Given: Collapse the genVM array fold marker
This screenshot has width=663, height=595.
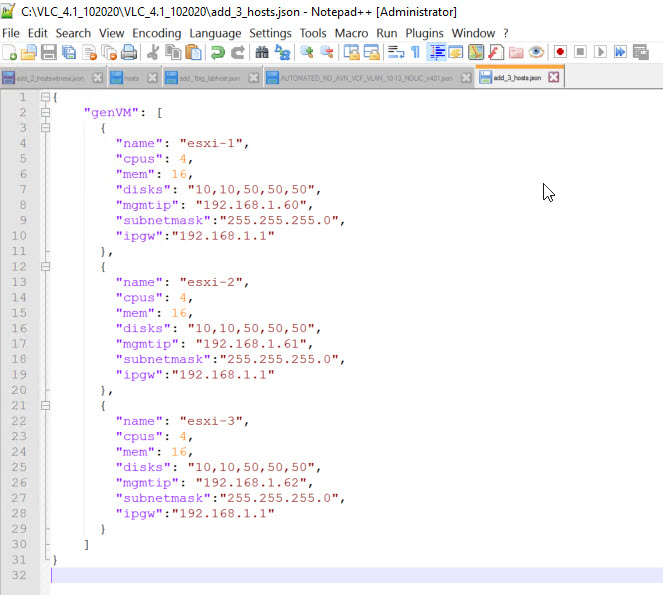Looking at the screenshot, I should (x=45, y=113).
